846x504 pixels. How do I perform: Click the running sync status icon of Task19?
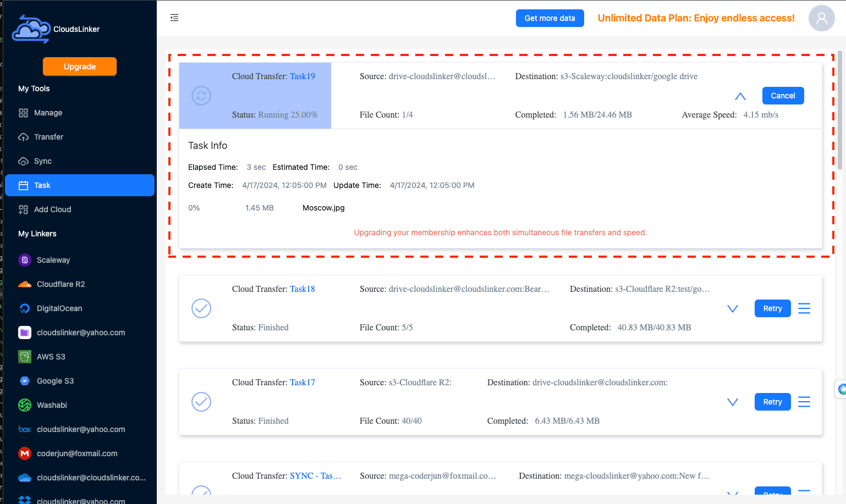[201, 96]
